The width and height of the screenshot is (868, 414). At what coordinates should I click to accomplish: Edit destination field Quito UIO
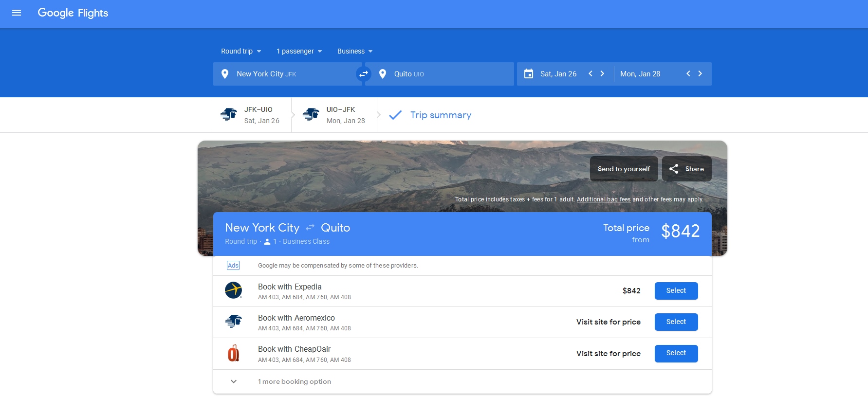pyautogui.click(x=440, y=74)
